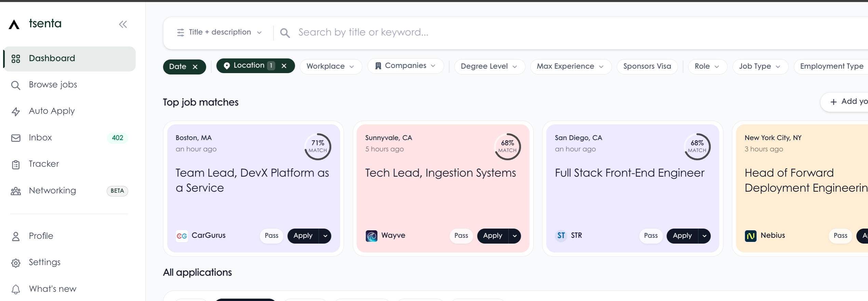Screen dimensions: 868x301
Task: Open Head of Forward Deployment Engineering job
Action: click(x=806, y=180)
